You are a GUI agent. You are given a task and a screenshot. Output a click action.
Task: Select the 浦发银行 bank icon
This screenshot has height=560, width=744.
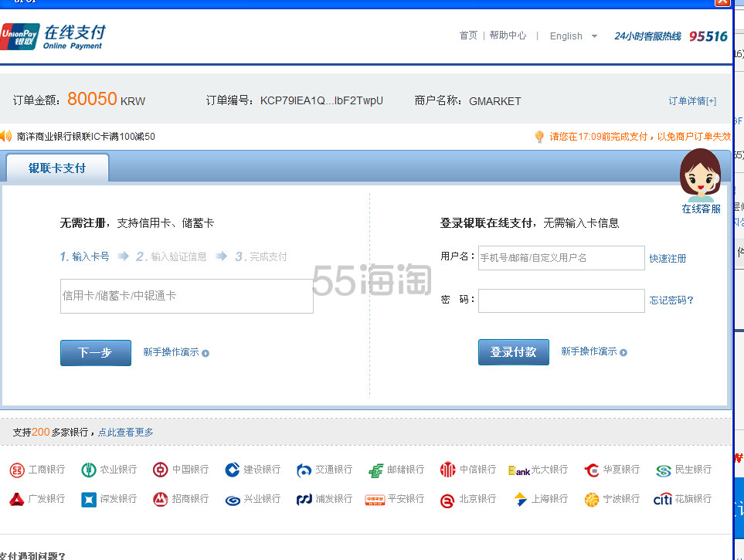point(304,499)
